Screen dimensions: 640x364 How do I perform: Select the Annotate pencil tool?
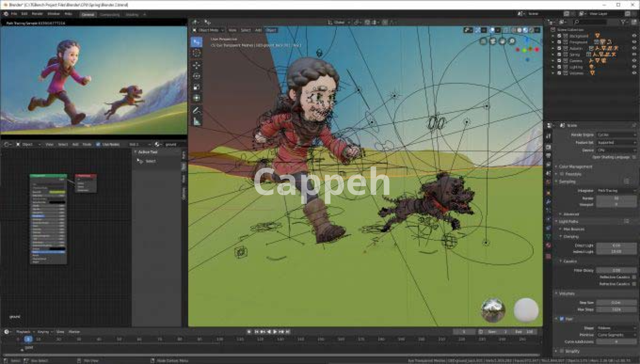(x=197, y=110)
